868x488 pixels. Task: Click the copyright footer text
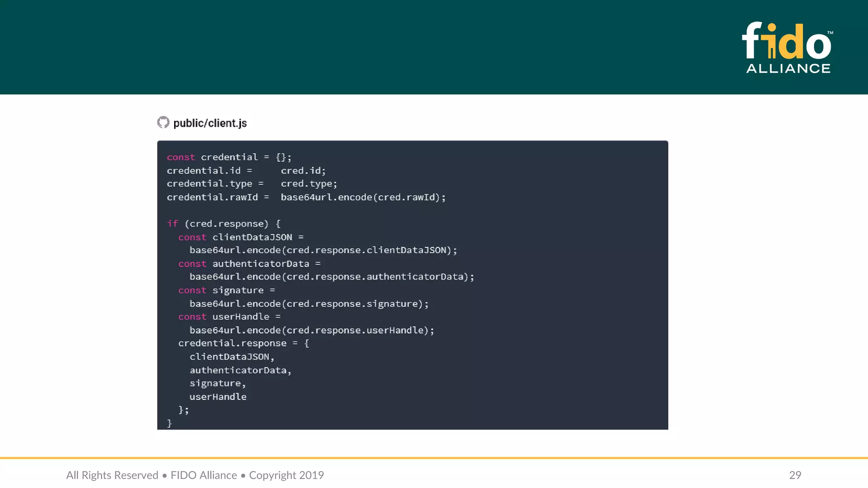(195, 475)
